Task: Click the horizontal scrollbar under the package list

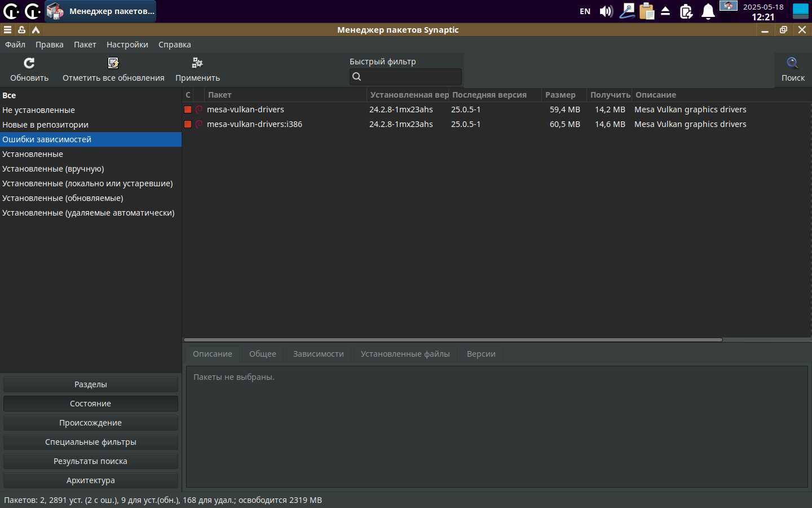Action: (453, 340)
